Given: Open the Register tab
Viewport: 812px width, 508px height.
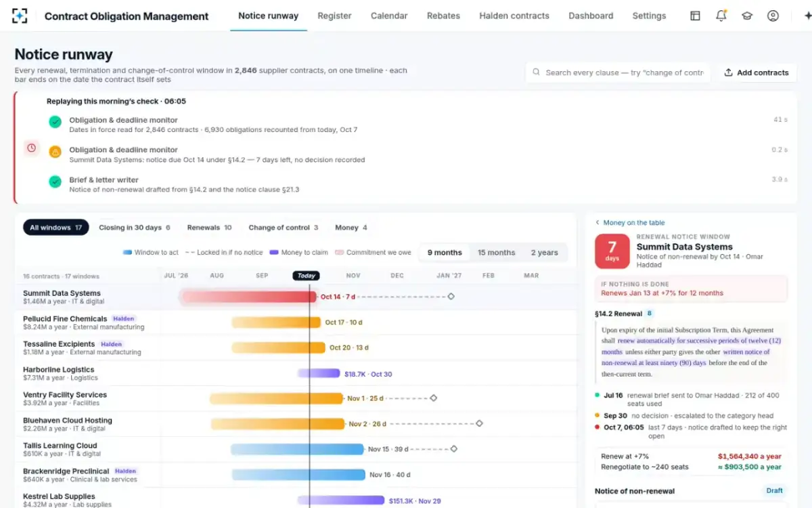Looking at the screenshot, I should tap(334, 16).
